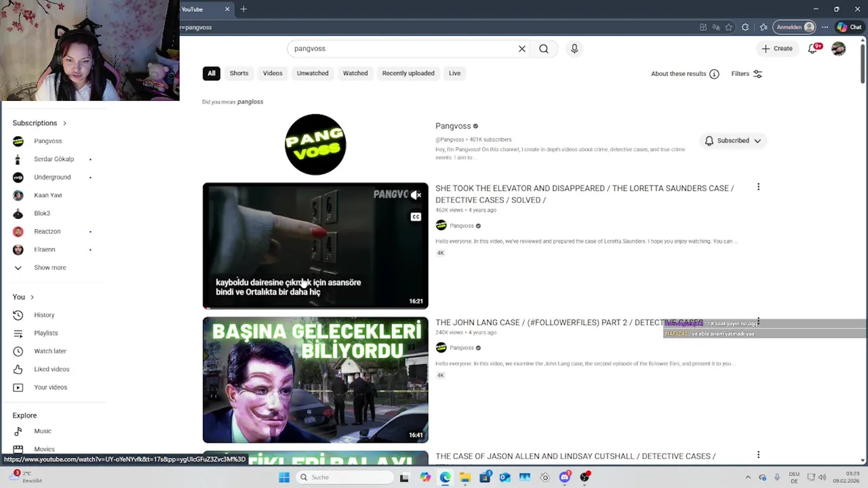Select the Recently uploaded filter chip
868x488 pixels.
408,73
